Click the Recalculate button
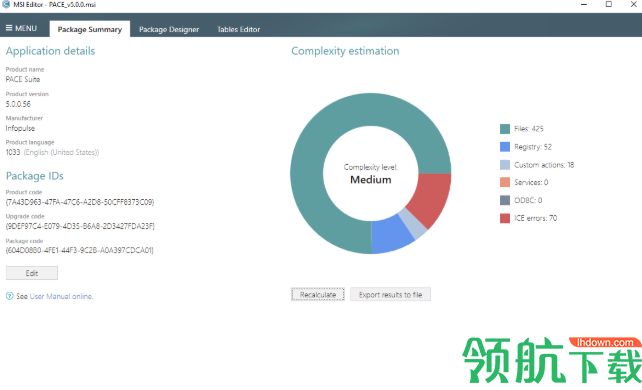 click(318, 294)
